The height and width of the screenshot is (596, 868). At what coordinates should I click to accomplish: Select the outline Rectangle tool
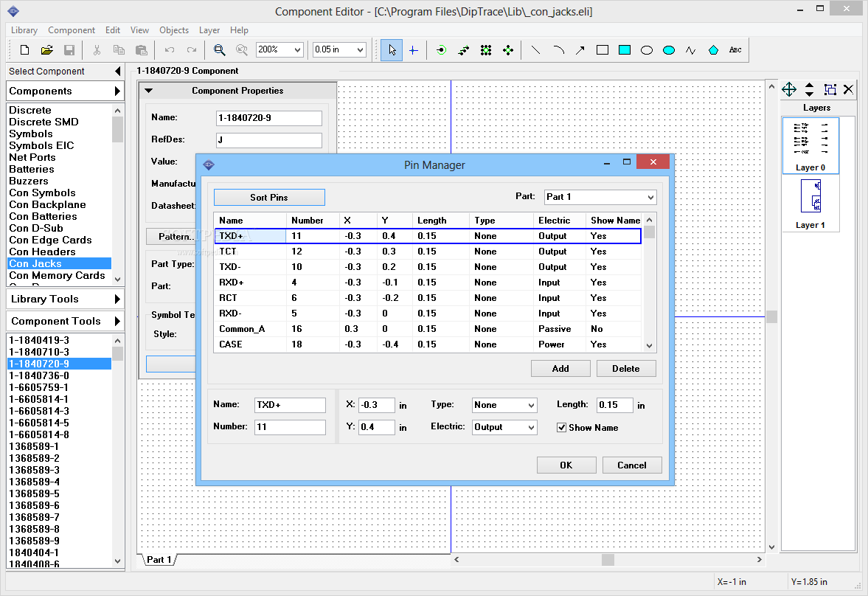(x=603, y=50)
